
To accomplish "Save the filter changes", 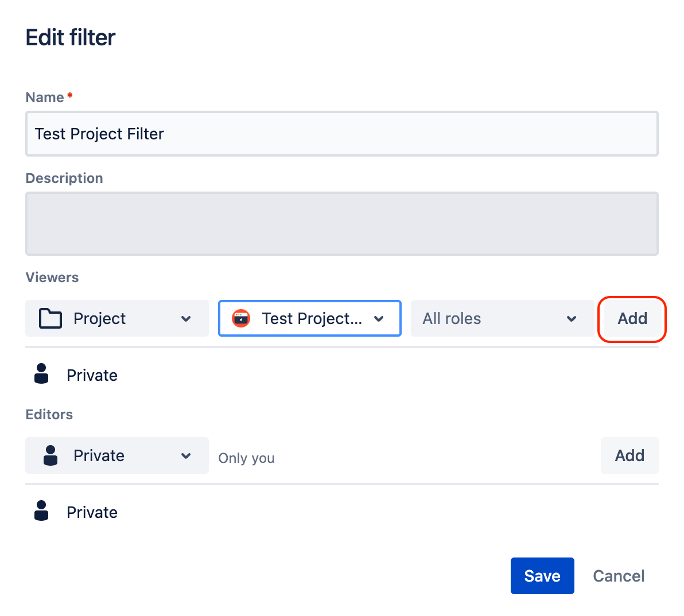I will [542, 575].
